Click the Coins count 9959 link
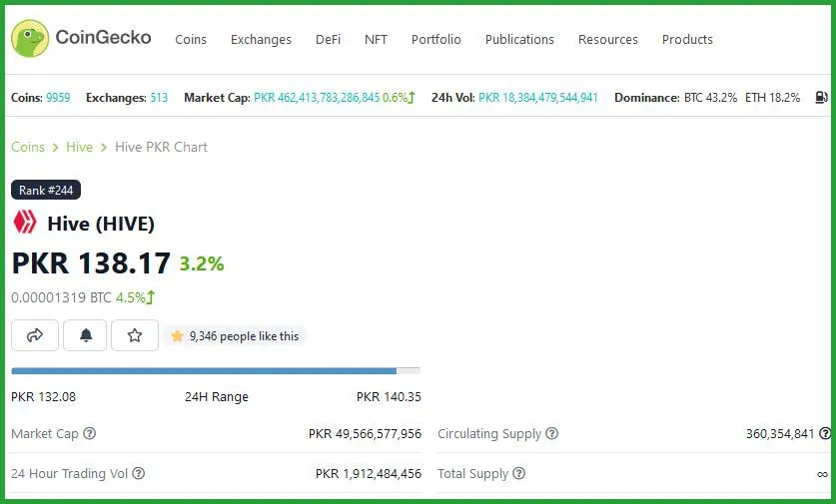Screen dimensions: 836x504 click(58, 98)
